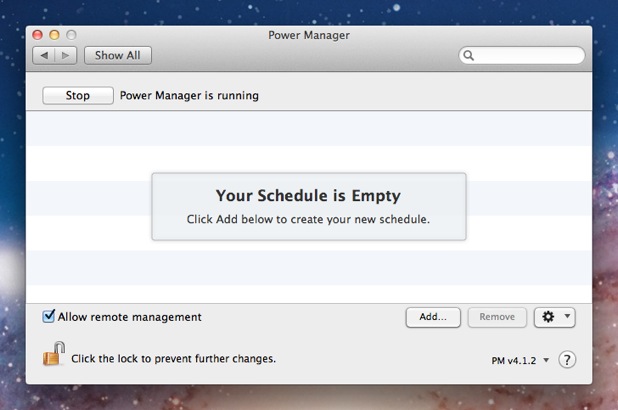Click the Power Manager window title
Image resolution: width=618 pixels, height=410 pixels.
[309, 35]
